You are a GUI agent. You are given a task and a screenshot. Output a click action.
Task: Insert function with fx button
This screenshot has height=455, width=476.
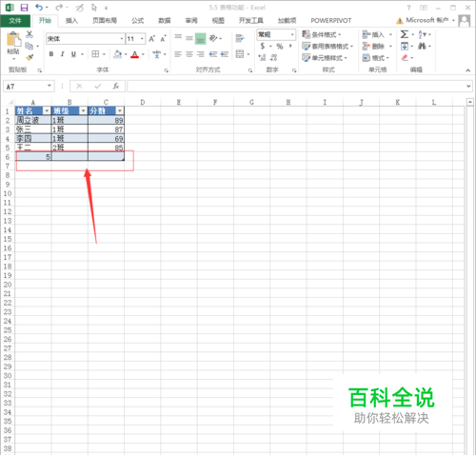tap(116, 86)
